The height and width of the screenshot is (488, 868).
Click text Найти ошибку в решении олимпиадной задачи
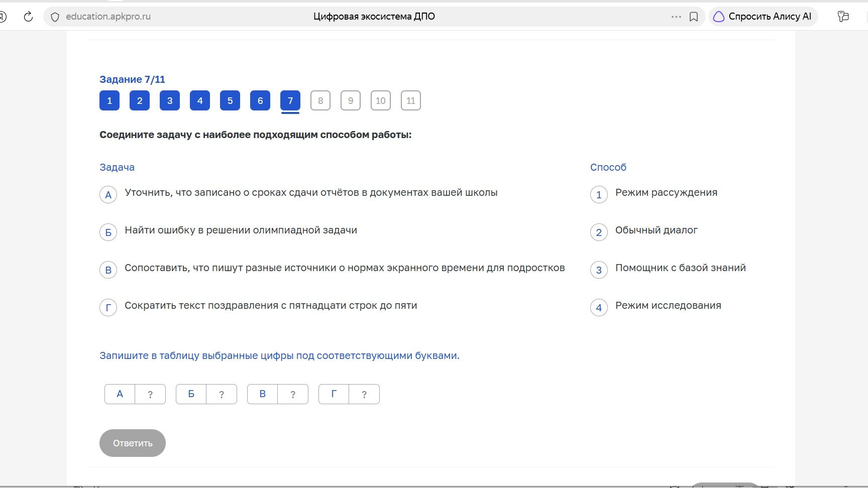click(241, 230)
